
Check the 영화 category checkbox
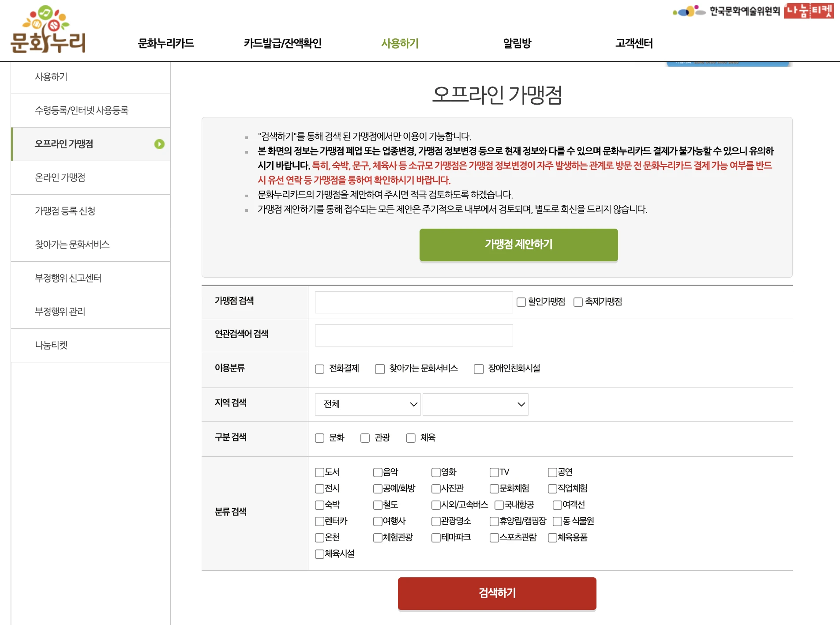coord(436,472)
